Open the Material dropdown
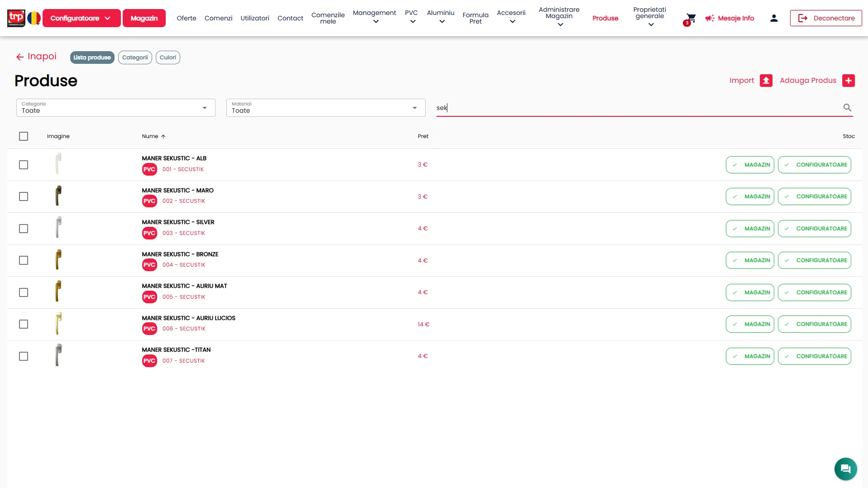The width and height of the screenshot is (868, 488). point(326,108)
